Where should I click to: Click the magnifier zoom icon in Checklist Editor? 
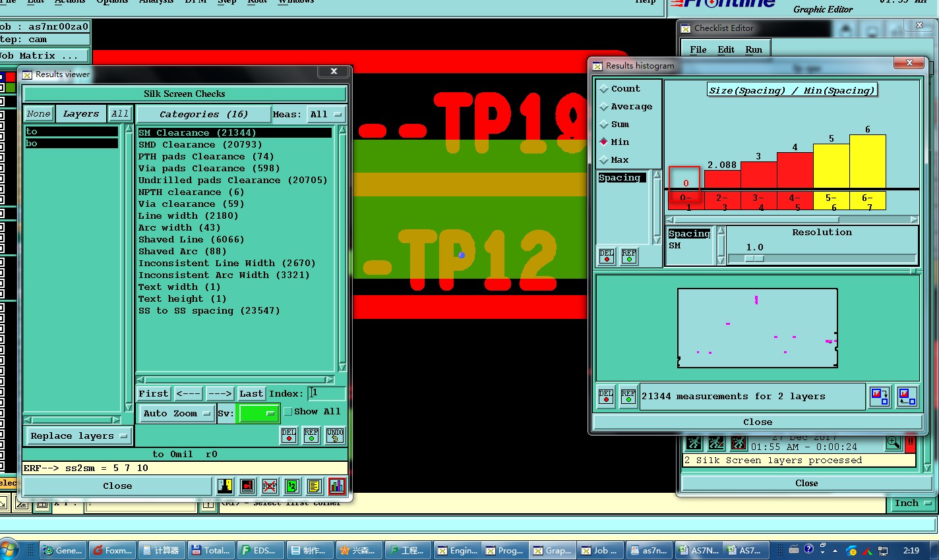[x=894, y=443]
